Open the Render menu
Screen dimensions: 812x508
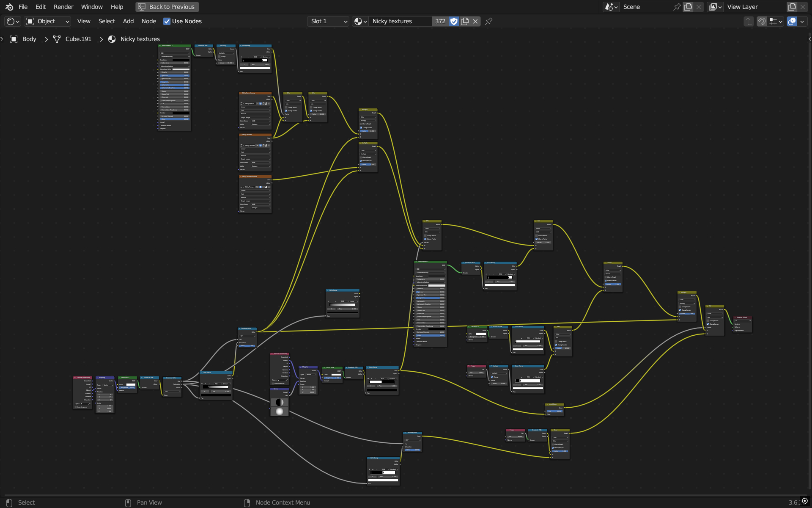click(63, 7)
